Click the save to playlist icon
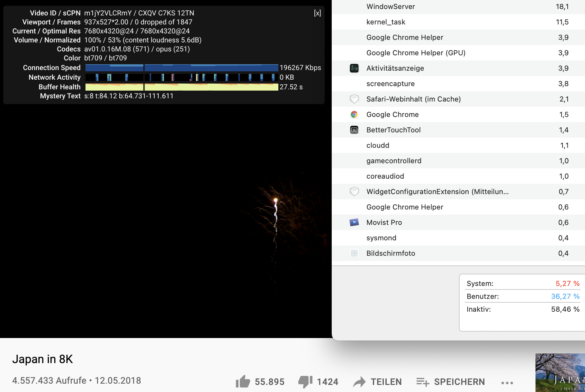Viewport: 585px width, 392px height. [423, 382]
